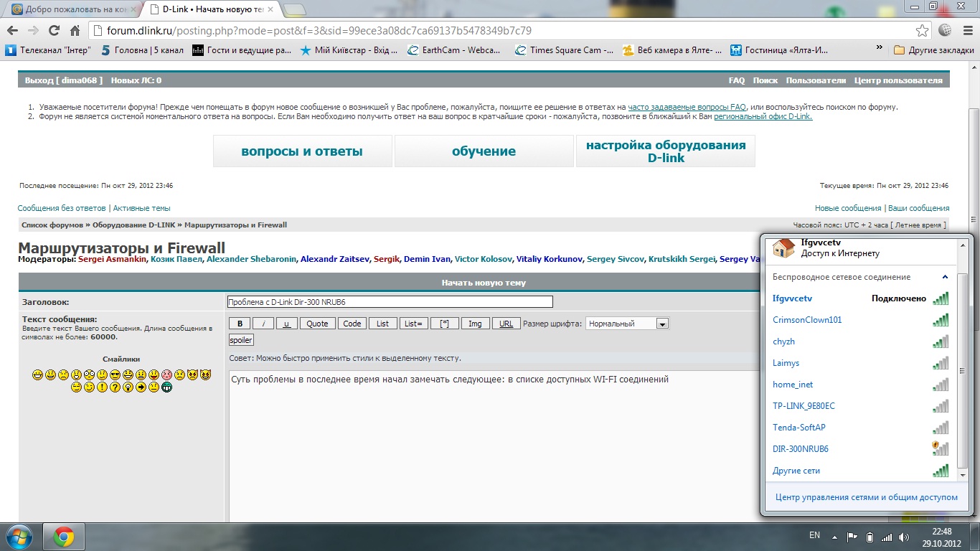This screenshot has width=980, height=551.
Task: Expand the bookmarks overflow chevron
Action: [x=880, y=49]
